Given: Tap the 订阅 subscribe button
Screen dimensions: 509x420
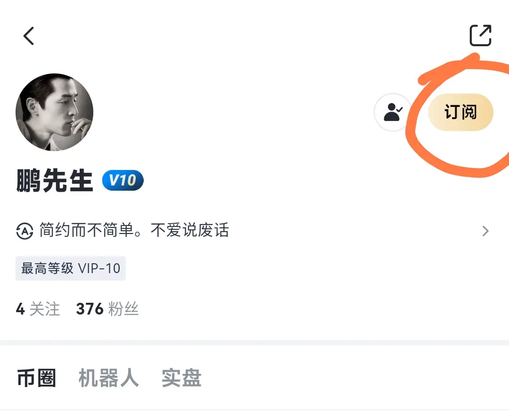Looking at the screenshot, I should [x=460, y=112].
